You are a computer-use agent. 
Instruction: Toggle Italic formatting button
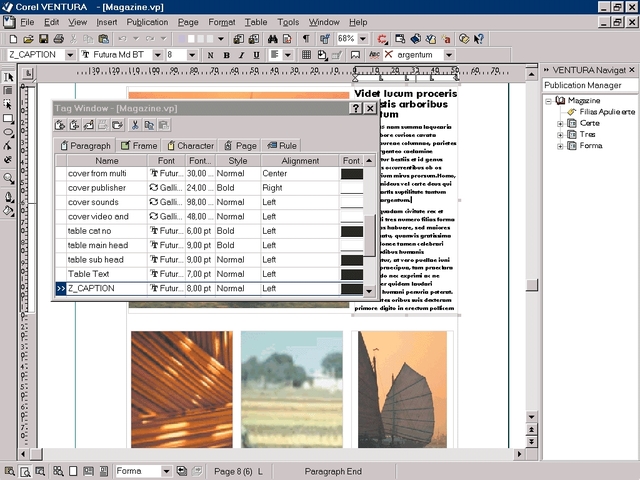pos(241,55)
